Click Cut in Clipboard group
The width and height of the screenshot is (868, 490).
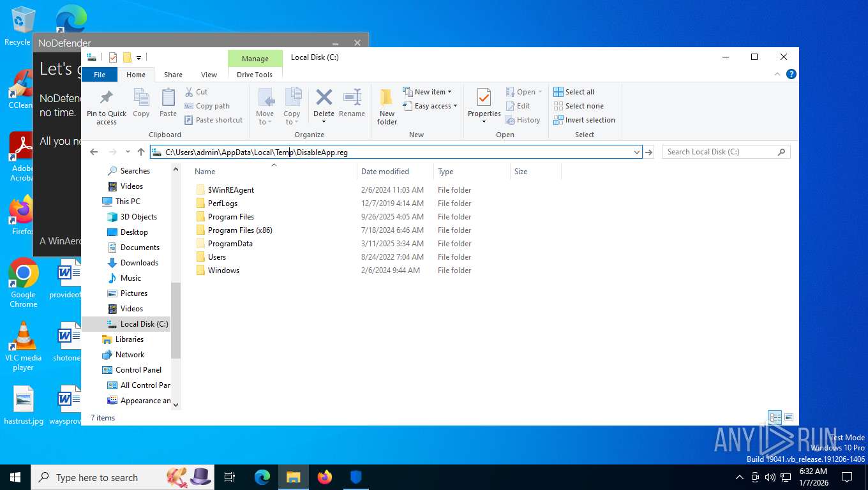pos(197,92)
